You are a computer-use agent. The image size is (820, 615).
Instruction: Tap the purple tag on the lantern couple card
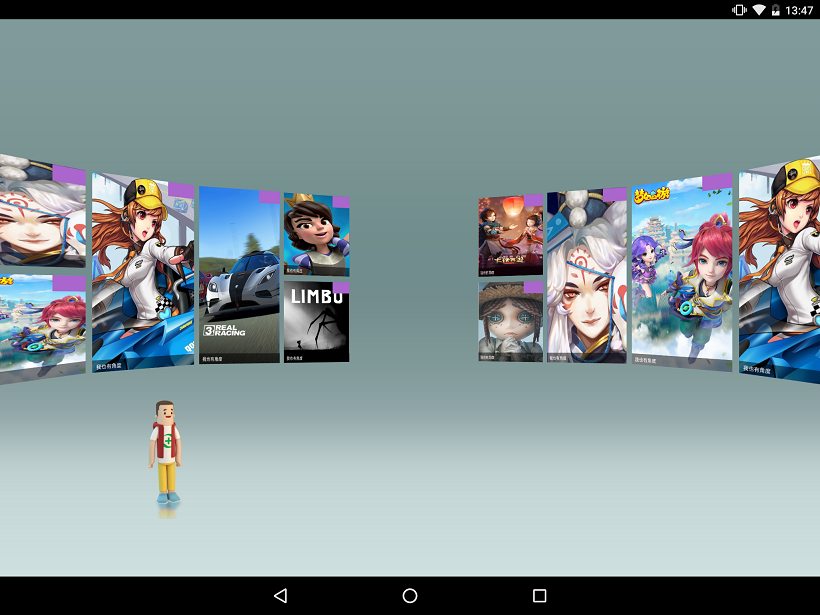click(533, 200)
